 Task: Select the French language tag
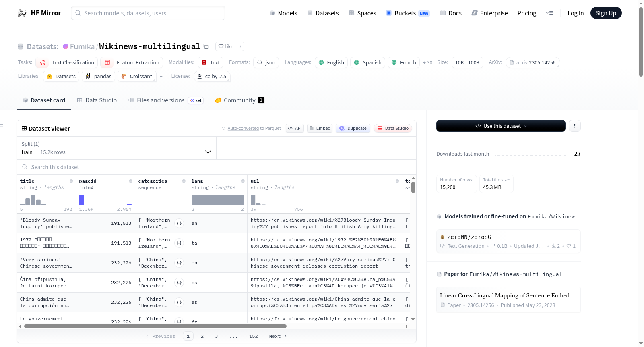(x=404, y=62)
